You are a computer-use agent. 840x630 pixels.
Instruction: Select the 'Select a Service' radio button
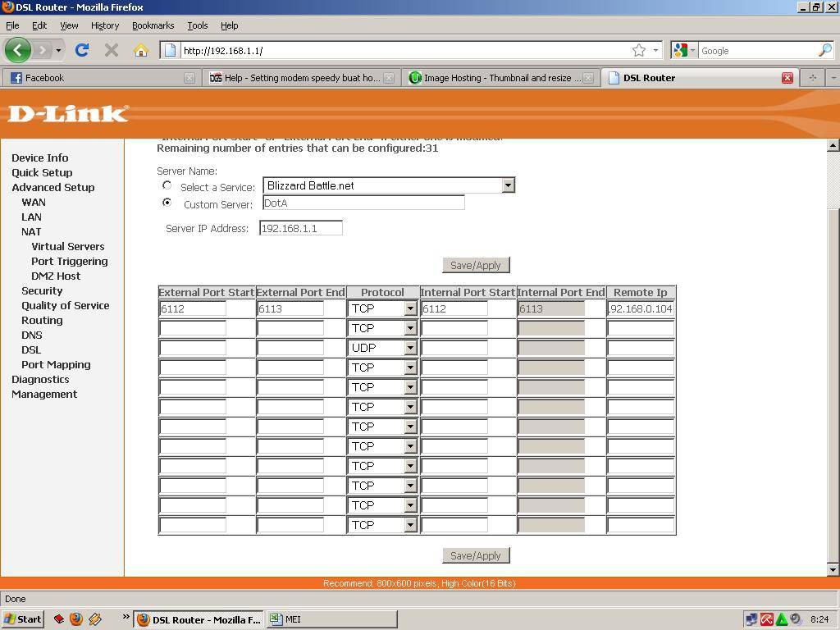(x=167, y=185)
